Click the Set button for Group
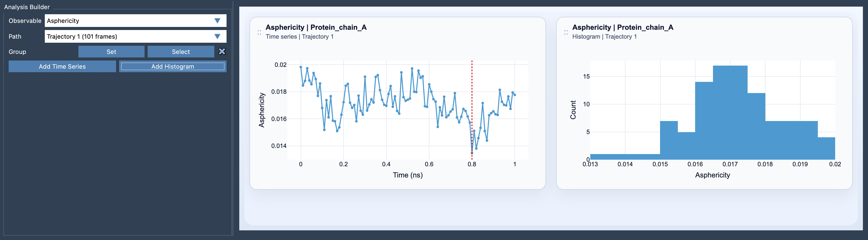 coord(111,52)
